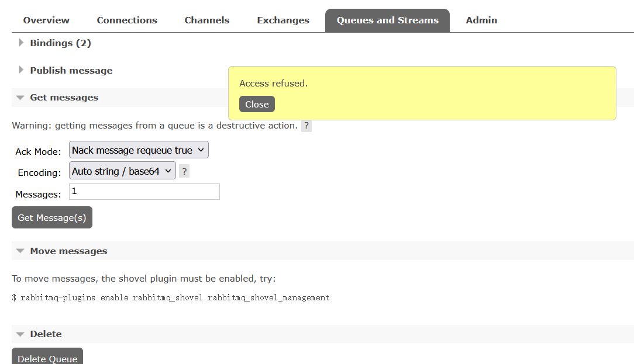Click the Bindings section arrow icon

[x=21, y=43]
